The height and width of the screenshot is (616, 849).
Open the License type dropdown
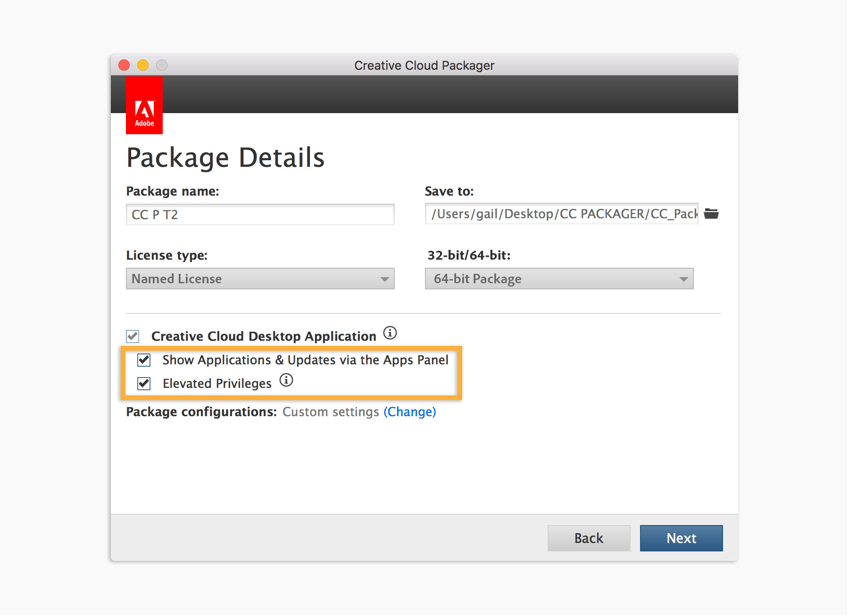(260, 279)
